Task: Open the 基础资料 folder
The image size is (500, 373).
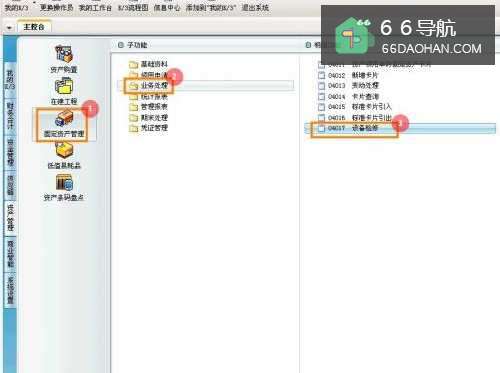Action: 148,64
